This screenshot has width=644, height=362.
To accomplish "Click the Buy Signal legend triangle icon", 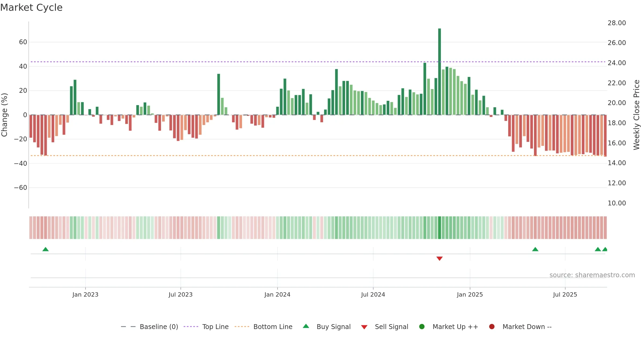I will click(x=306, y=326).
